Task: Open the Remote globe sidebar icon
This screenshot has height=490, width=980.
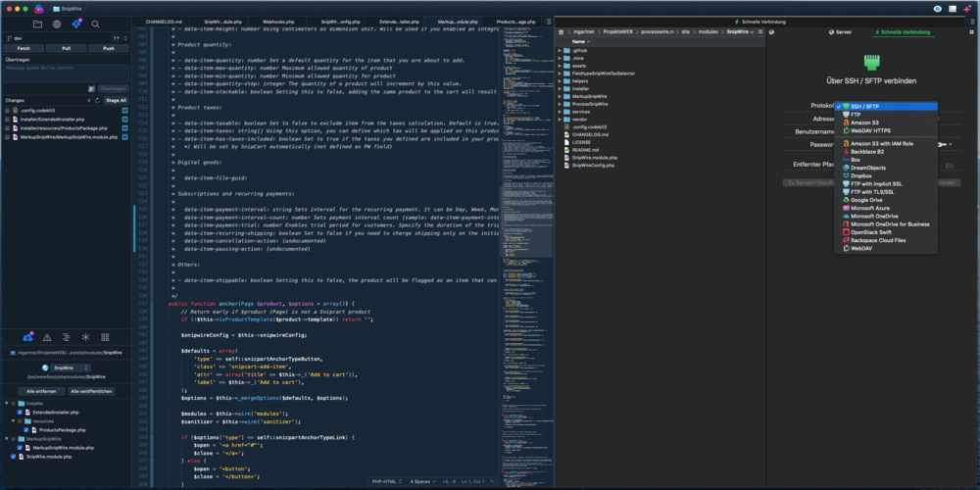Action: click(x=56, y=24)
